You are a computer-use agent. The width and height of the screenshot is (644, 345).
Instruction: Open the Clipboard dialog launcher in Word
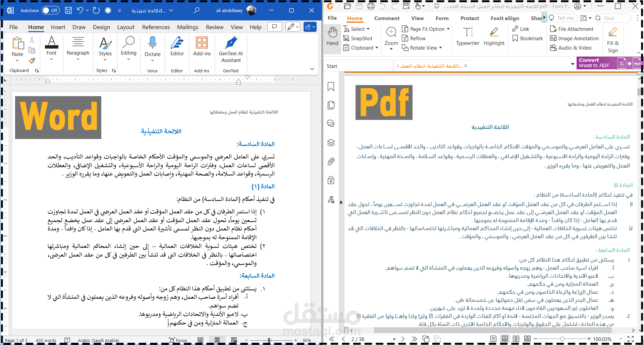pos(37,71)
